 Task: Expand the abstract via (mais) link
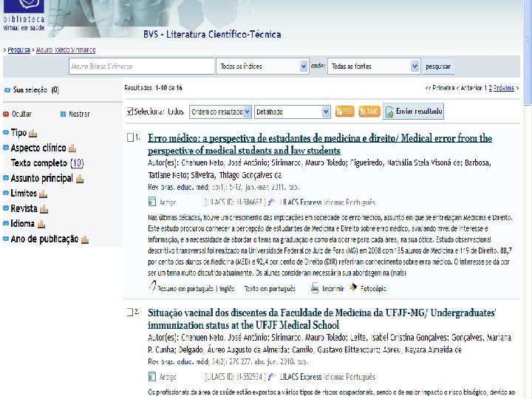tap(398, 273)
